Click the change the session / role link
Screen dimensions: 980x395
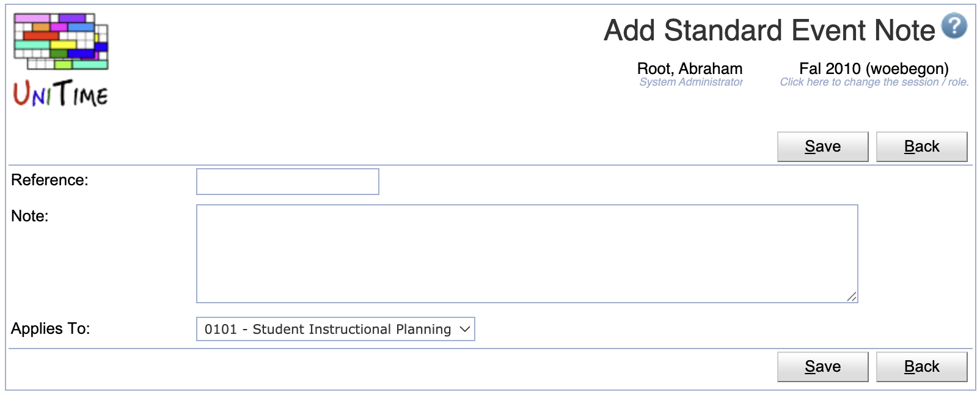pos(874,82)
